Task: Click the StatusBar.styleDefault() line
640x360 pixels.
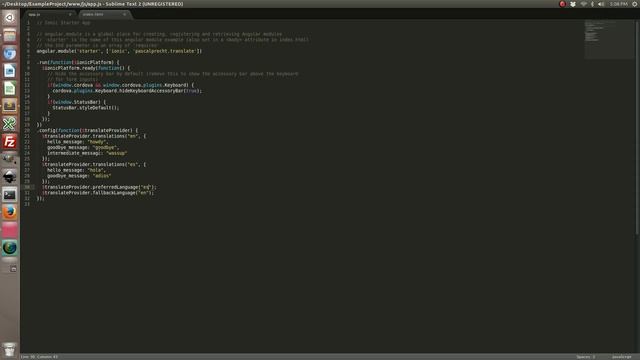Action: [86, 108]
